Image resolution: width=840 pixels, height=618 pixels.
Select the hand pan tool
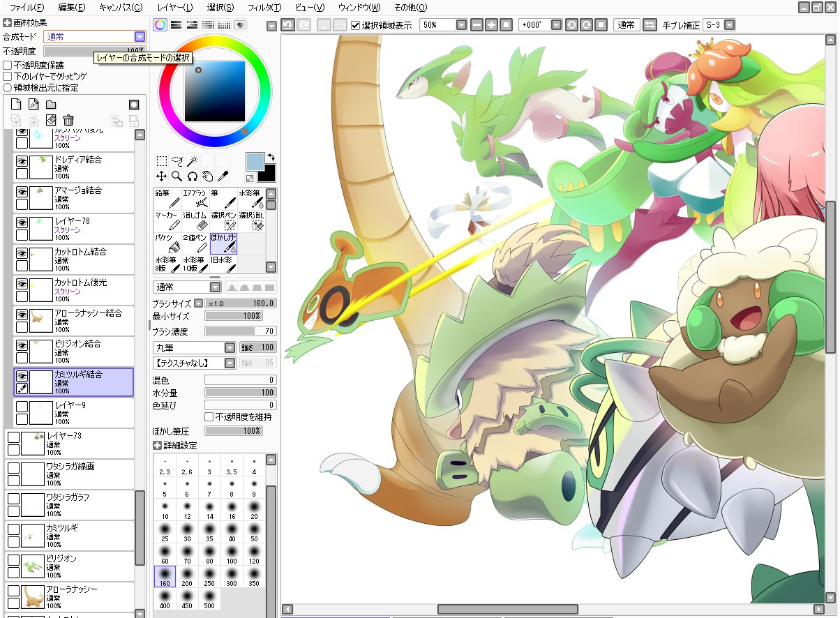pos(208,176)
